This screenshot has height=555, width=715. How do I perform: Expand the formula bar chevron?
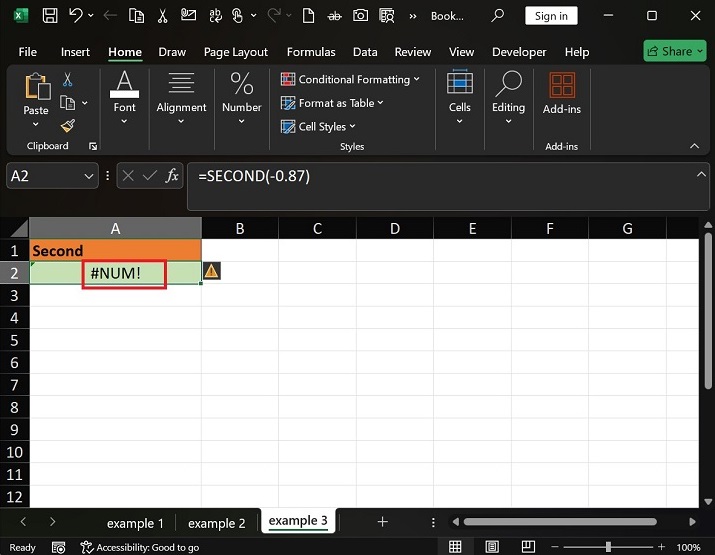tap(701, 174)
